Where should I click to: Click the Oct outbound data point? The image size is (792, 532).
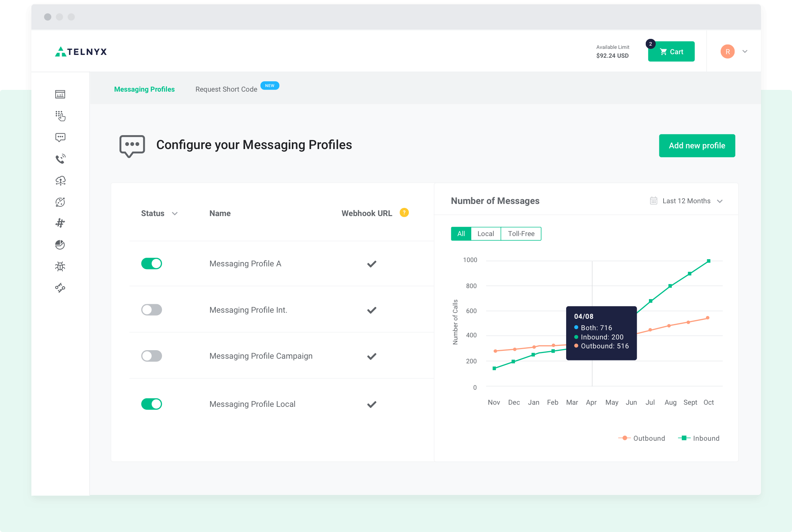coord(707,318)
